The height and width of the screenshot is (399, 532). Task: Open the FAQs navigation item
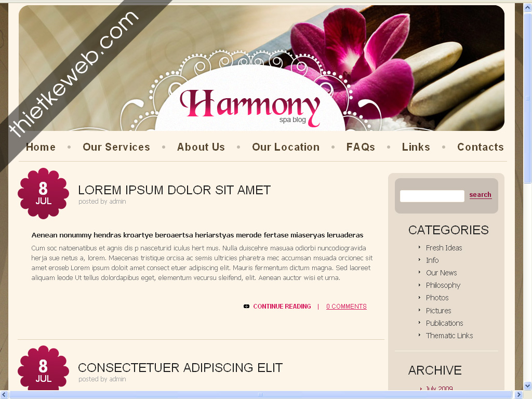coord(361,147)
